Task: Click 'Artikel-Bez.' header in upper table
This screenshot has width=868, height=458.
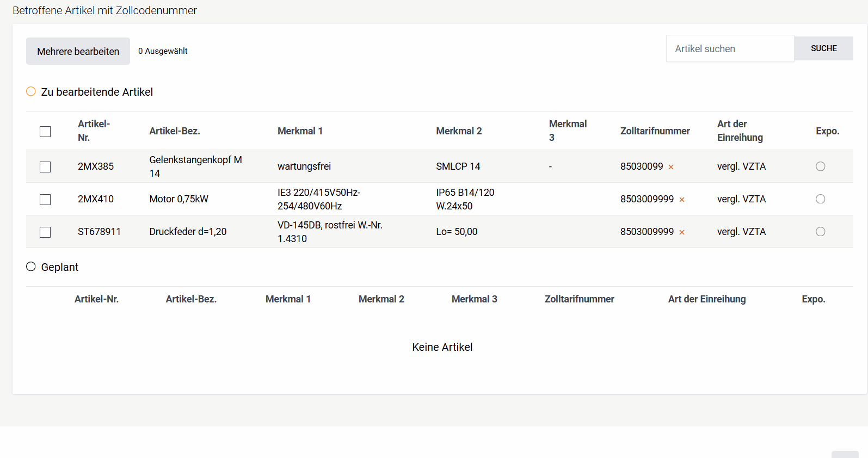Action: (x=175, y=131)
